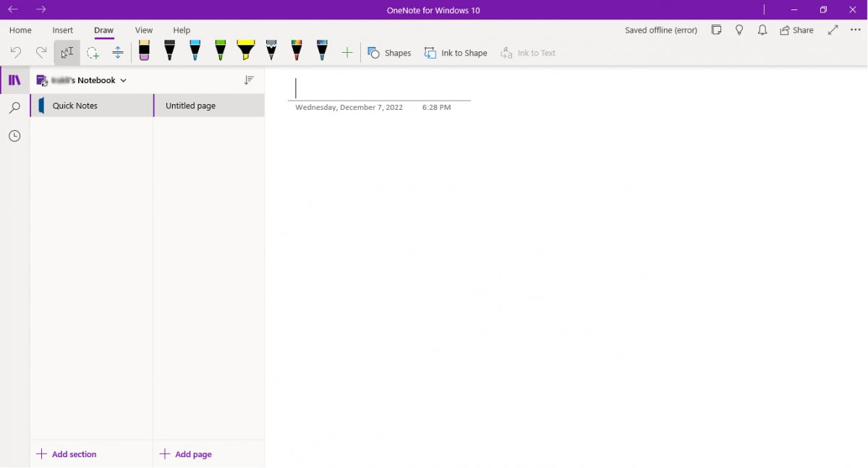Click the Saved offline (error) status
Screen dimensions: 868x468
661,30
